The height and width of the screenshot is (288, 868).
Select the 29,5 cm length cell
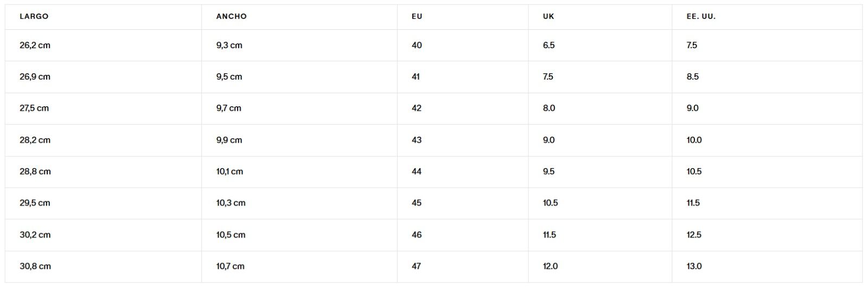click(x=35, y=203)
